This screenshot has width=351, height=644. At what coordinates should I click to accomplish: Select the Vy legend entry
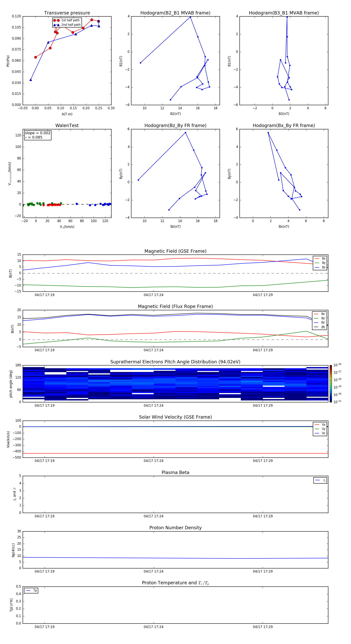[x=320, y=429]
